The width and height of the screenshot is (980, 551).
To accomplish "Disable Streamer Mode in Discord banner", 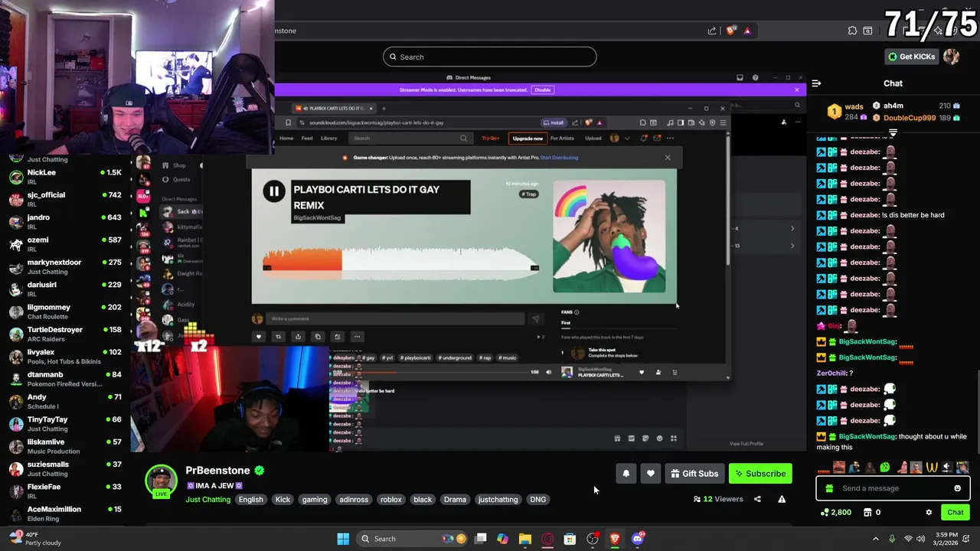I will pyautogui.click(x=543, y=90).
